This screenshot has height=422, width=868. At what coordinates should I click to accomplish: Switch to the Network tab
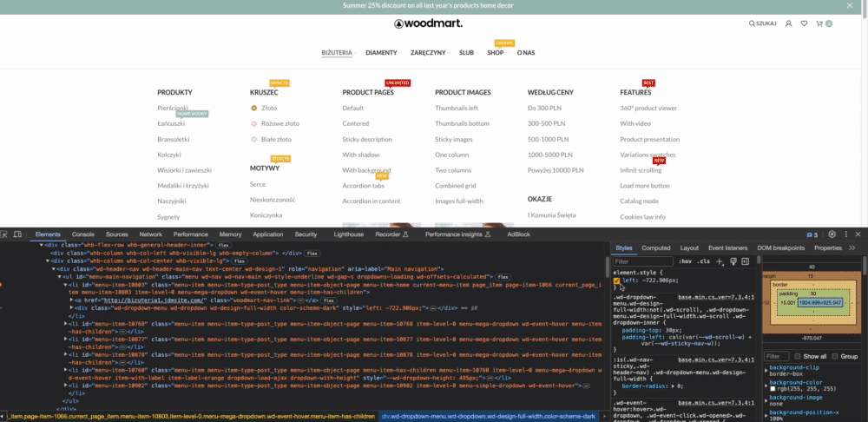150,234
